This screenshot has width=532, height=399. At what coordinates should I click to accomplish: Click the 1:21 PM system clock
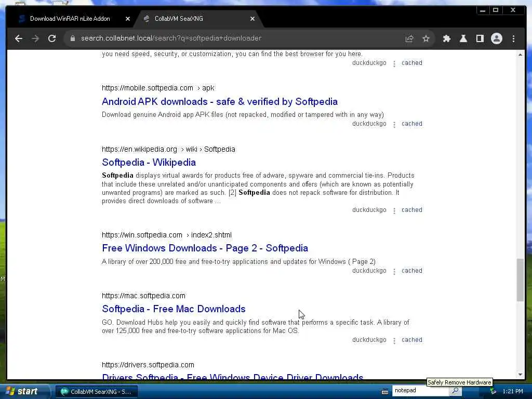[513, 392]
